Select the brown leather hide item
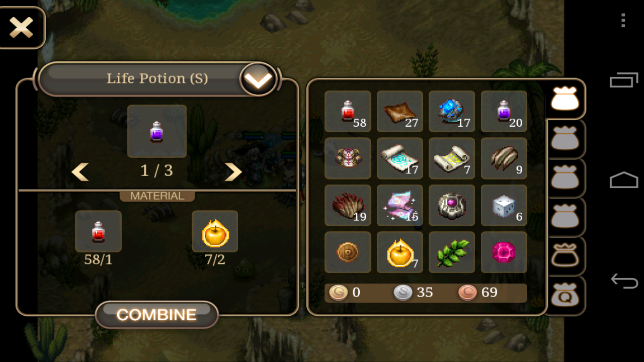Screen dimensions: 644x362 [x=400, y=111]
